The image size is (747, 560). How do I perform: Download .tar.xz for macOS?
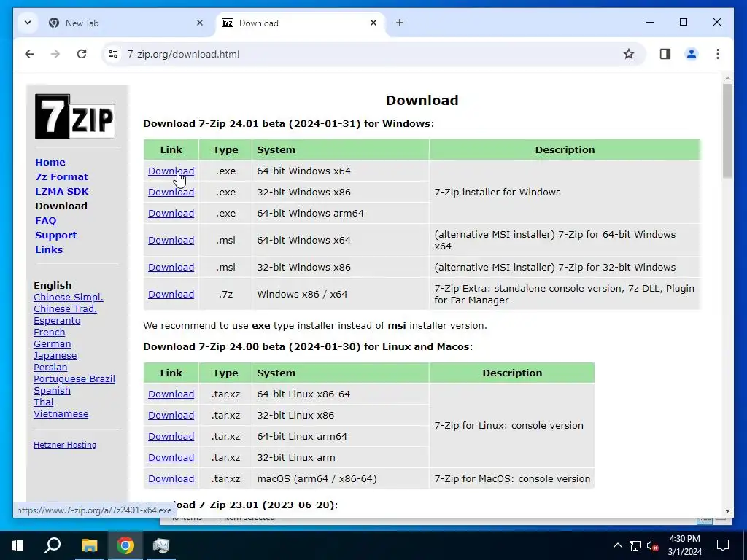(x=171, y=479)
